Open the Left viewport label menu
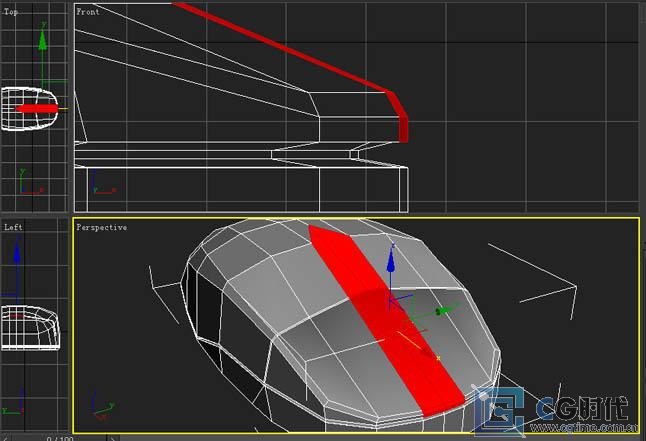 (x=13, y=228)
